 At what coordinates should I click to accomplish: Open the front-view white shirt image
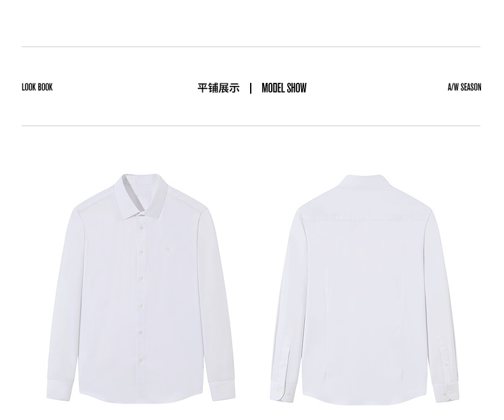point(141,288)
